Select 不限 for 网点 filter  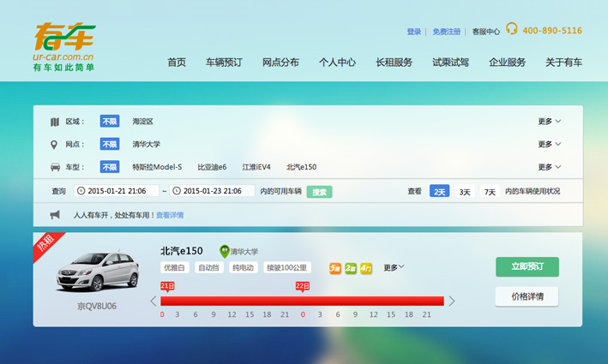110,144
